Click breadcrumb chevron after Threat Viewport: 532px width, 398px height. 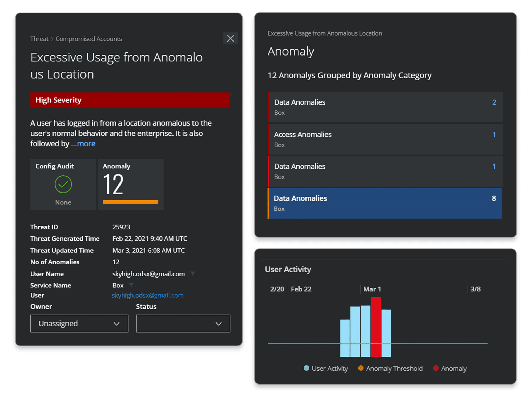(x=52, y=39)
